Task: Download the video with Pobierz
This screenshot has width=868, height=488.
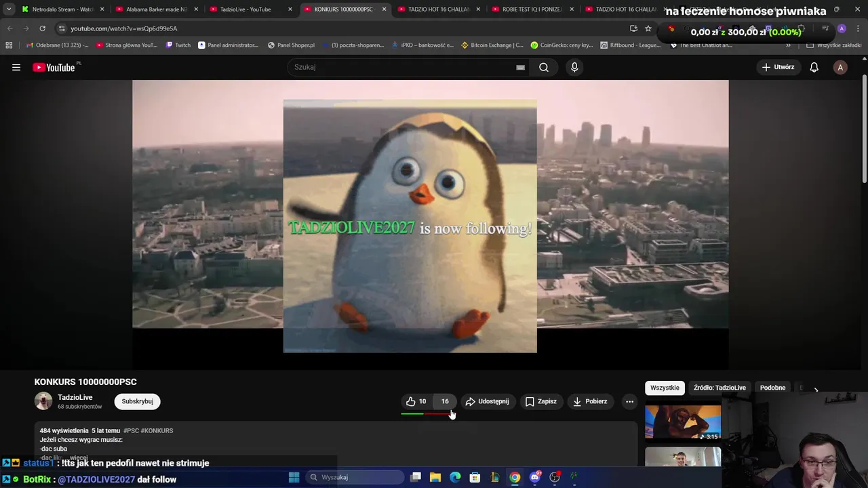Action: [x=590, y=401]
